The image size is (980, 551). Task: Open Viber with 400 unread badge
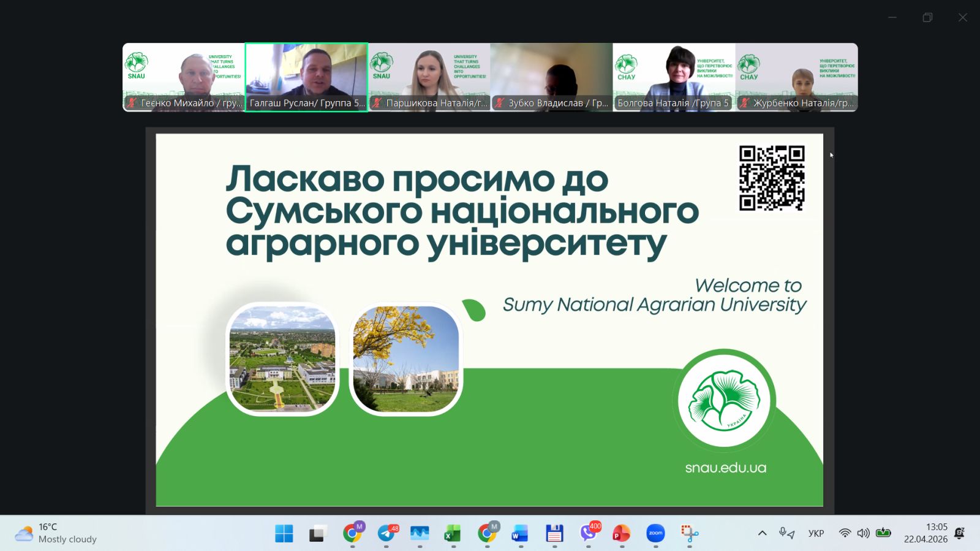589,533
